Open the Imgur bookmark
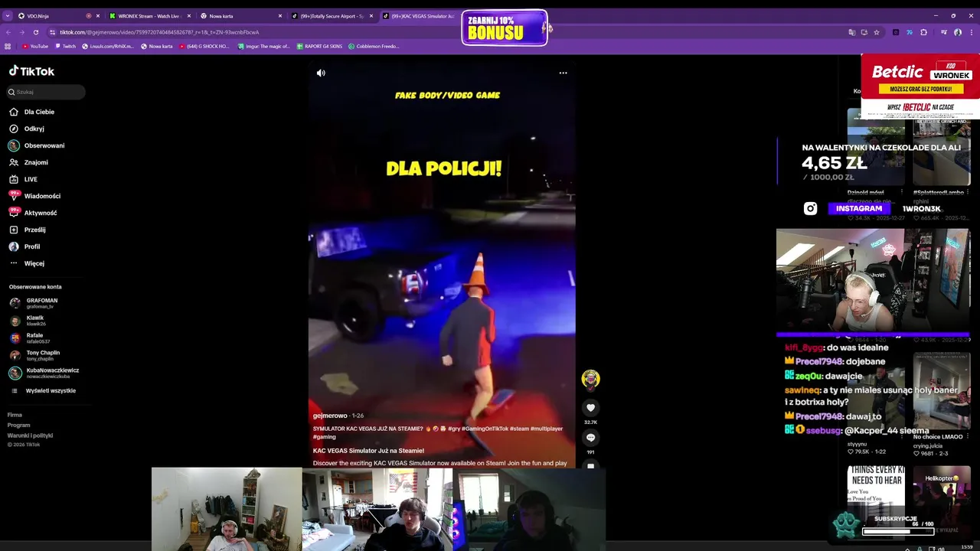The height and width of the screenshot is (551, 980). 263,46
